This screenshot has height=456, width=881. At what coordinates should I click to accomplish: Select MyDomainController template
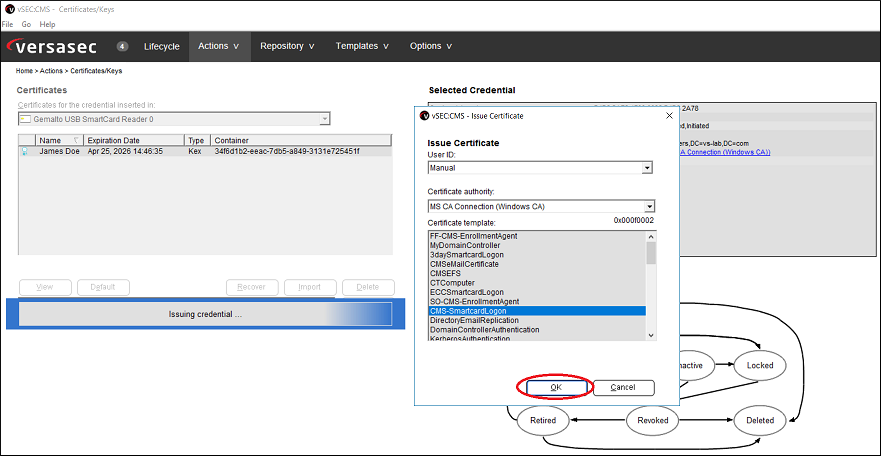(537, 245)
